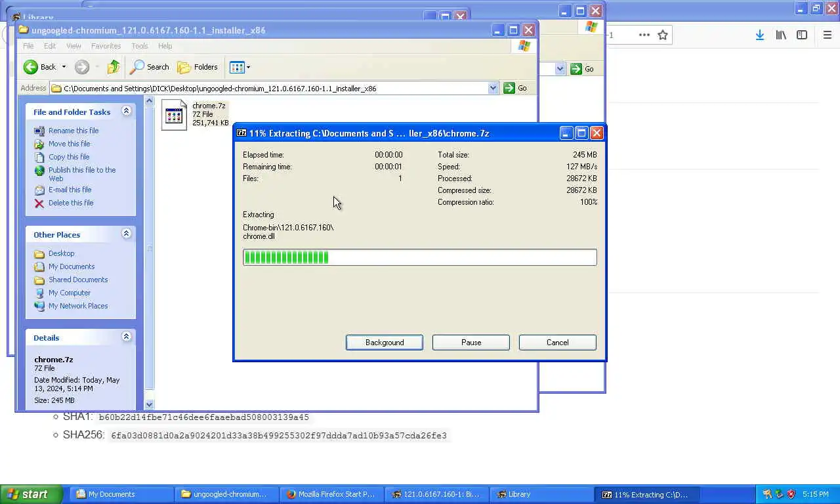Open Desktop in Other Places
This screenshot has width=840, height=504.
pos(61,253)
